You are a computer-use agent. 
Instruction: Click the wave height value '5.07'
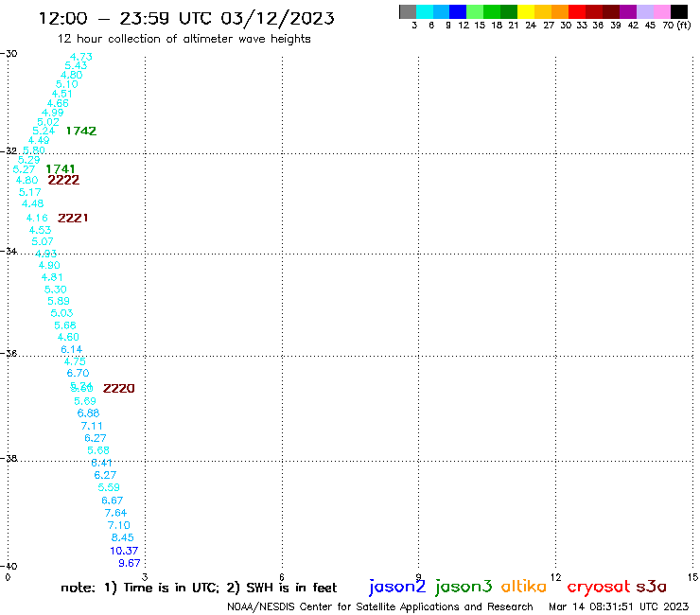[x=43, y=241]
